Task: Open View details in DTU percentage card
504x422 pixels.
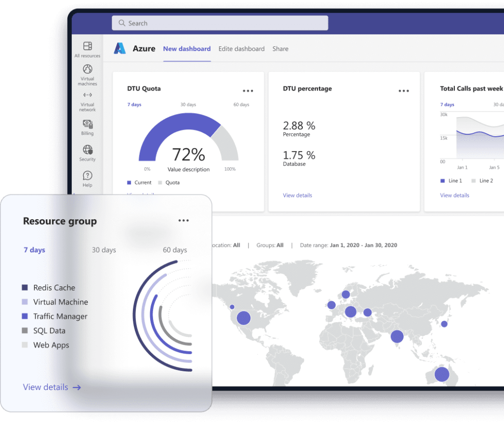Action: pyautogui.click(x=297, y=195)
